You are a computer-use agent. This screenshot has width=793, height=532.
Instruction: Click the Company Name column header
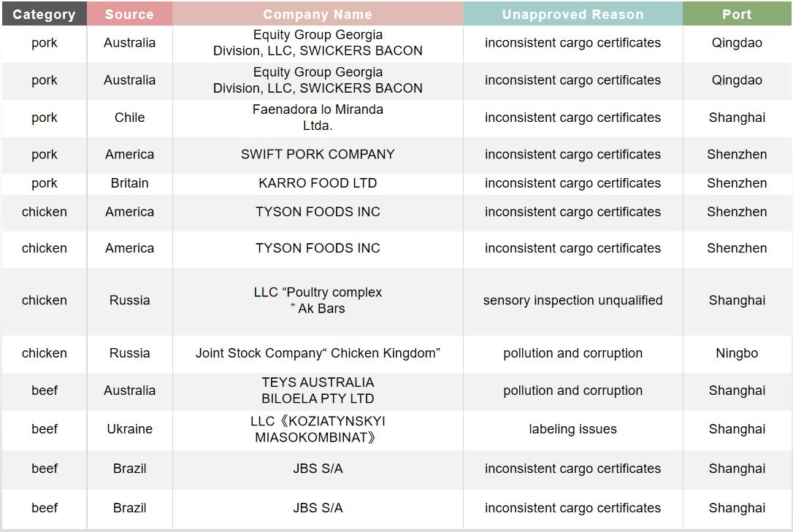click(x=318, y=14)
